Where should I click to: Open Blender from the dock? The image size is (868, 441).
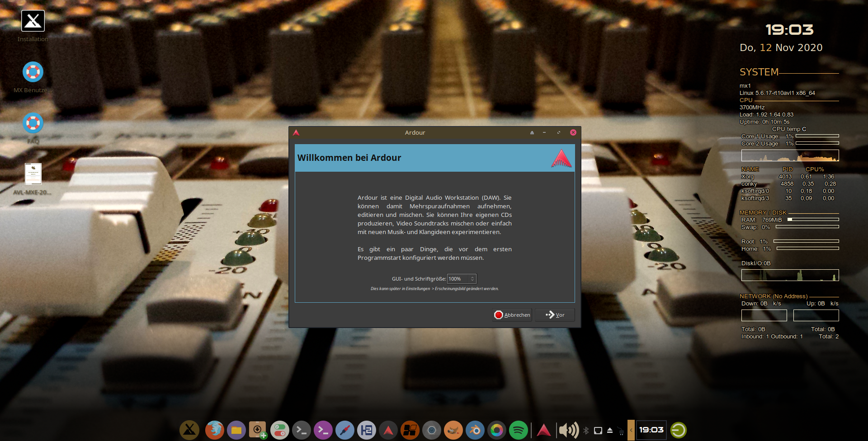tap(476, 430)
